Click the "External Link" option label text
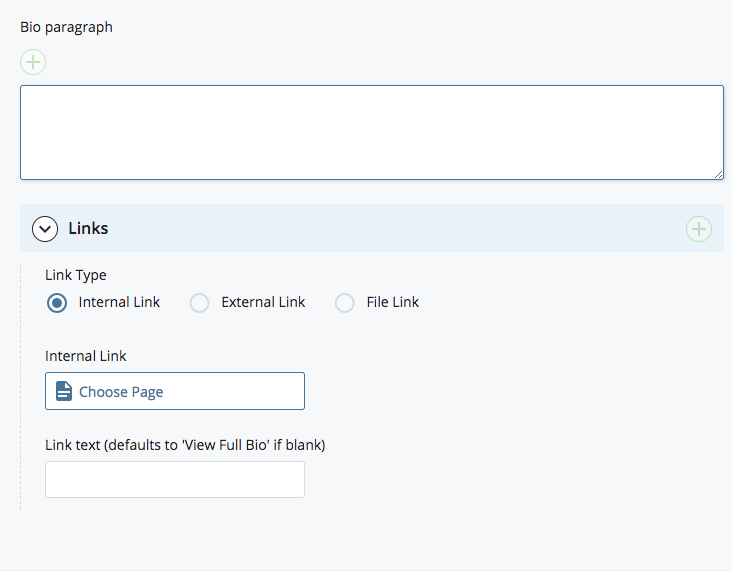732x571 pixels. click(x=263, y=302)
